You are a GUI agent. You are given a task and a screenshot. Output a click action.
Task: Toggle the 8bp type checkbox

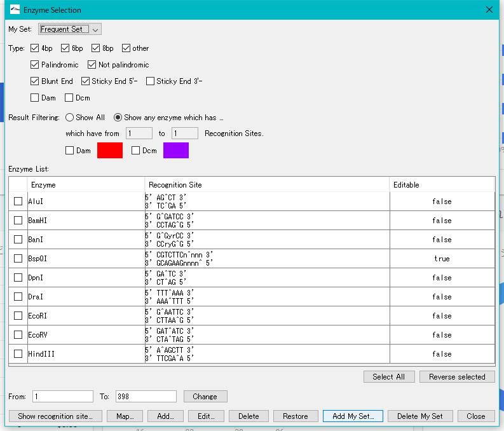[x=95, y=48]
